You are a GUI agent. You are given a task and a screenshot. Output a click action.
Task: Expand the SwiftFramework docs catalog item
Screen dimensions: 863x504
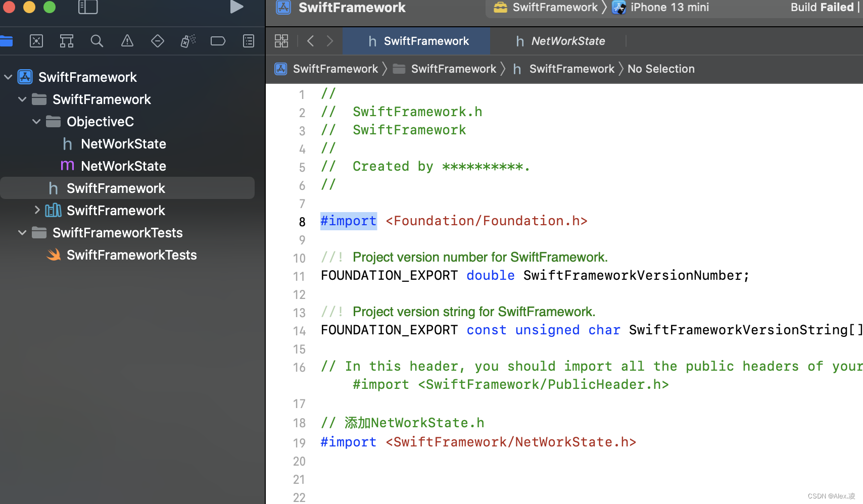point(36,210)
